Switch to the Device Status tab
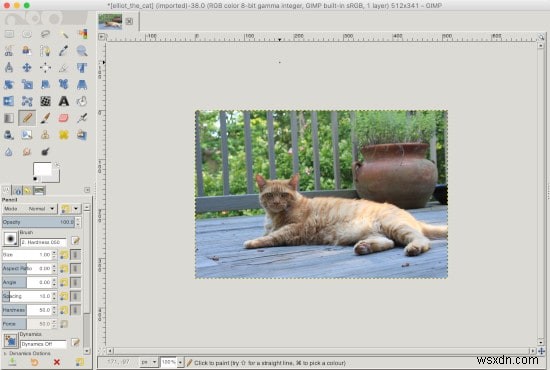 coord(18,190)
